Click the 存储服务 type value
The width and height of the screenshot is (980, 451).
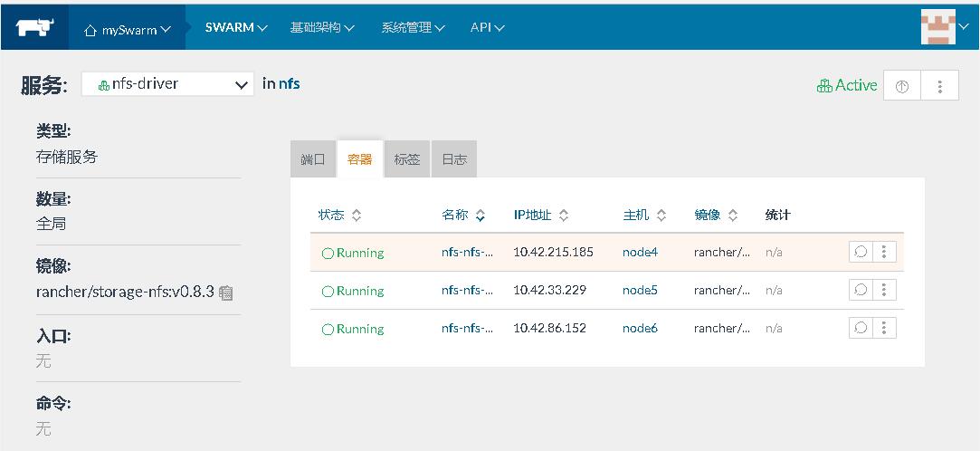pos(67,157)
